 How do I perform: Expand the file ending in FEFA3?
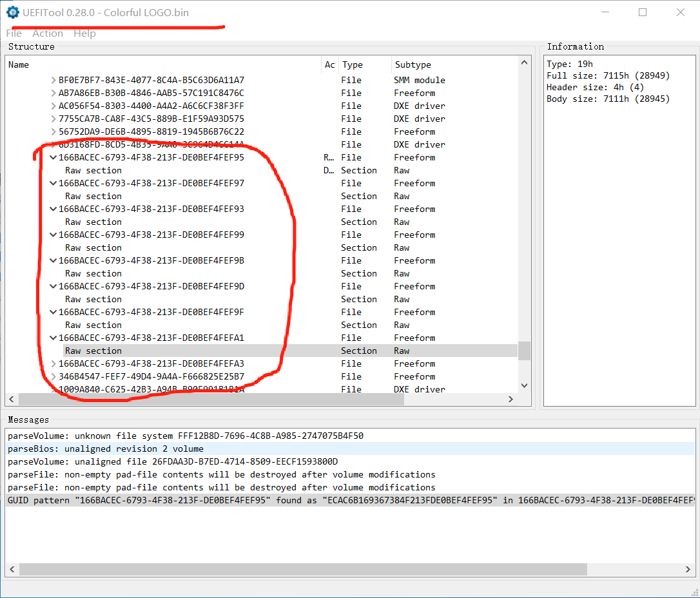tap(53, 363)
